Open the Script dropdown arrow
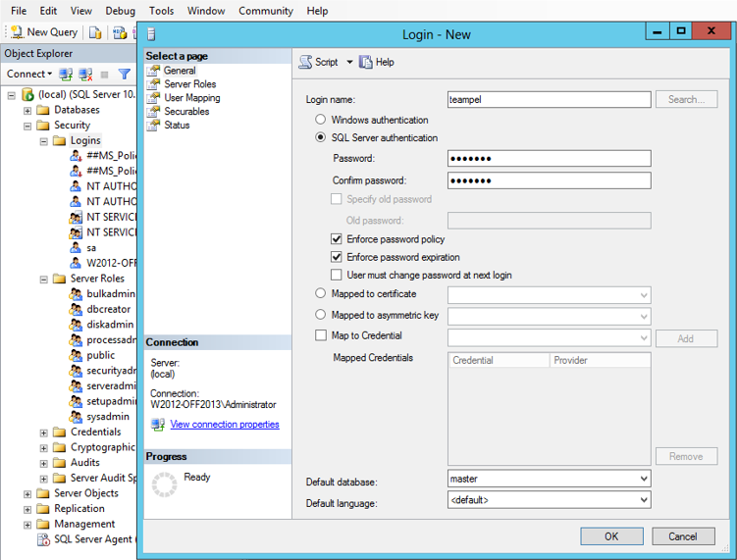This screenshot has height=560, width=737. [x=347, y=62]
